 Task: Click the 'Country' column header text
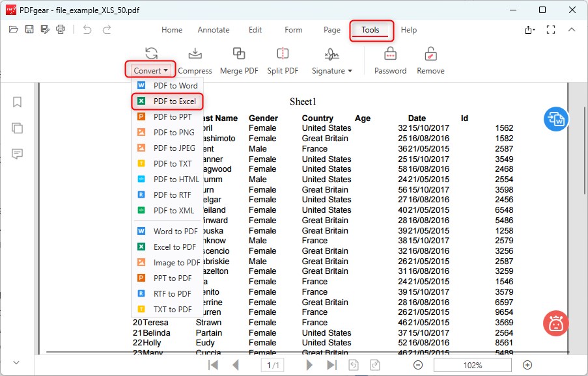[317, 118]
